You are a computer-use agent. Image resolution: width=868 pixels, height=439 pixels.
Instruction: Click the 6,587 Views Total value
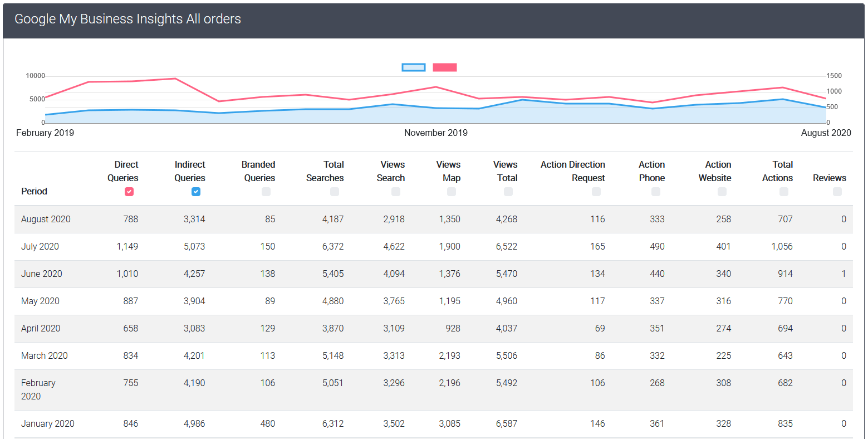(x=507, y=423)
